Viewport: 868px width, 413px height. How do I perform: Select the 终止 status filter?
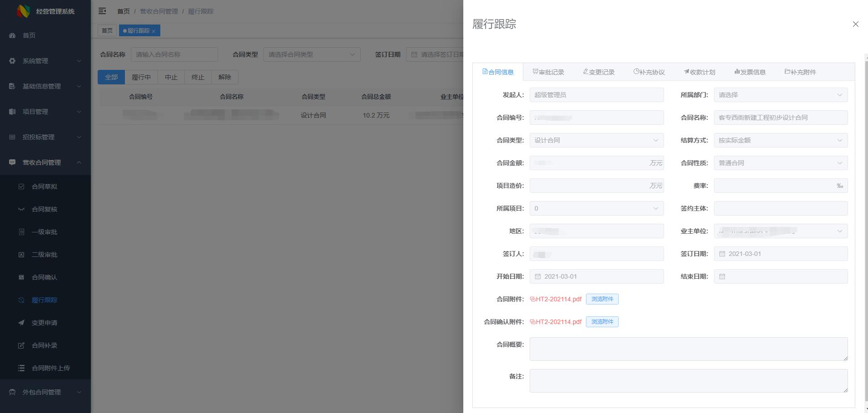pyautogui.click(x=198, y=77)
